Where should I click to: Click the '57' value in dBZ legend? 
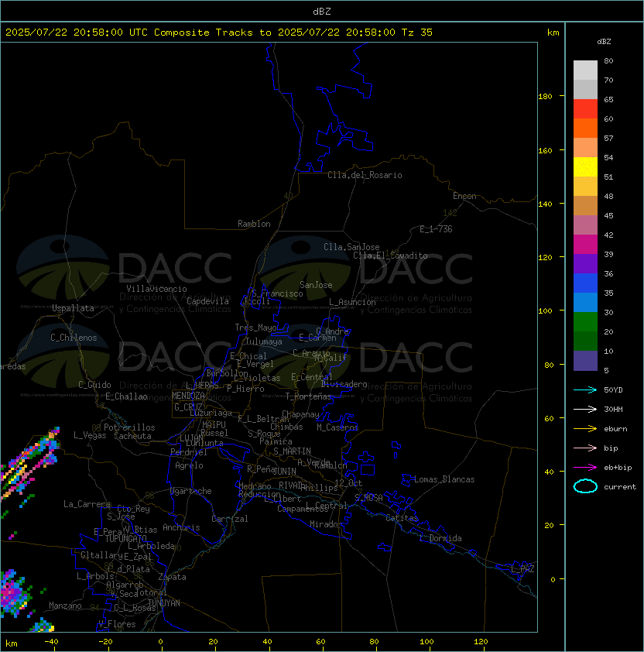[608, 138]
